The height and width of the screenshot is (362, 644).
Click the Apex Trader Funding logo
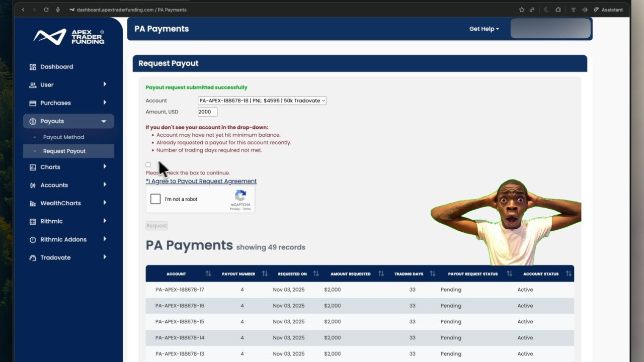pyautogui.click(x=69, y=37)
